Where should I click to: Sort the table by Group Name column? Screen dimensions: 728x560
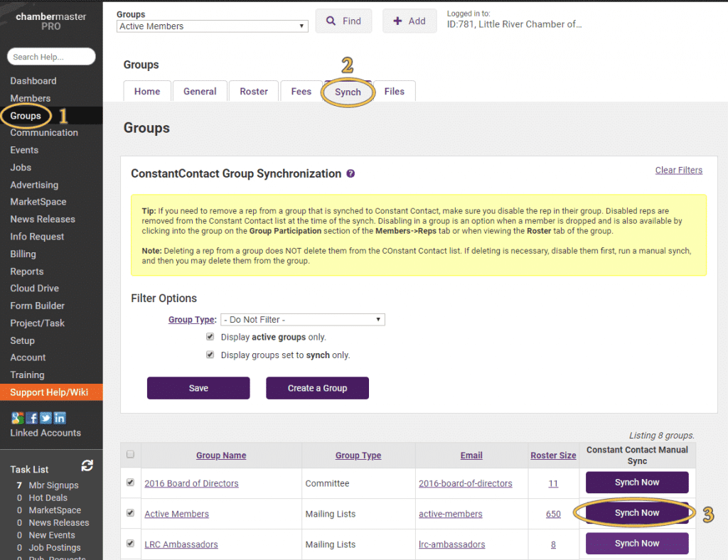coord(221,456)
